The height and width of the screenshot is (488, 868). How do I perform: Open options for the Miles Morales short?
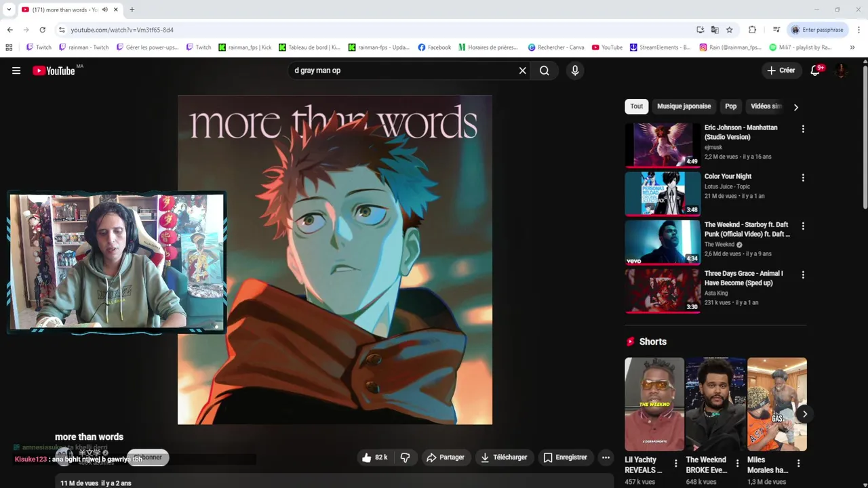coord(799,464)
